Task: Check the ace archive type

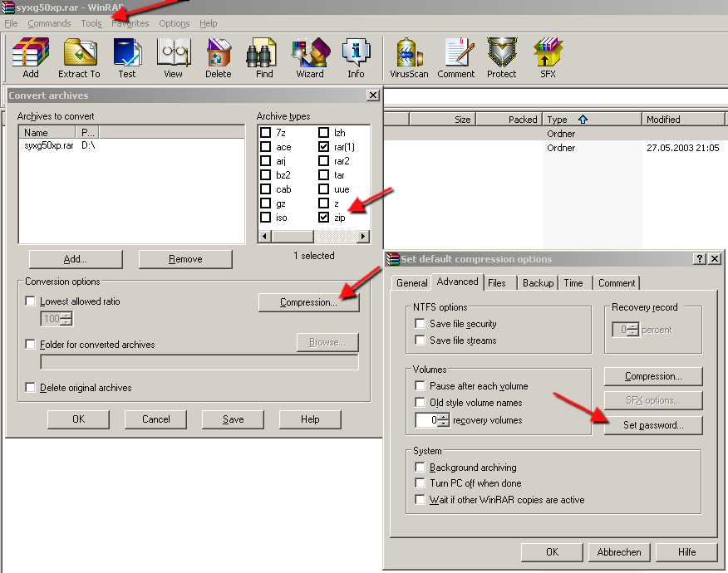Action: [x=266, y=147]
